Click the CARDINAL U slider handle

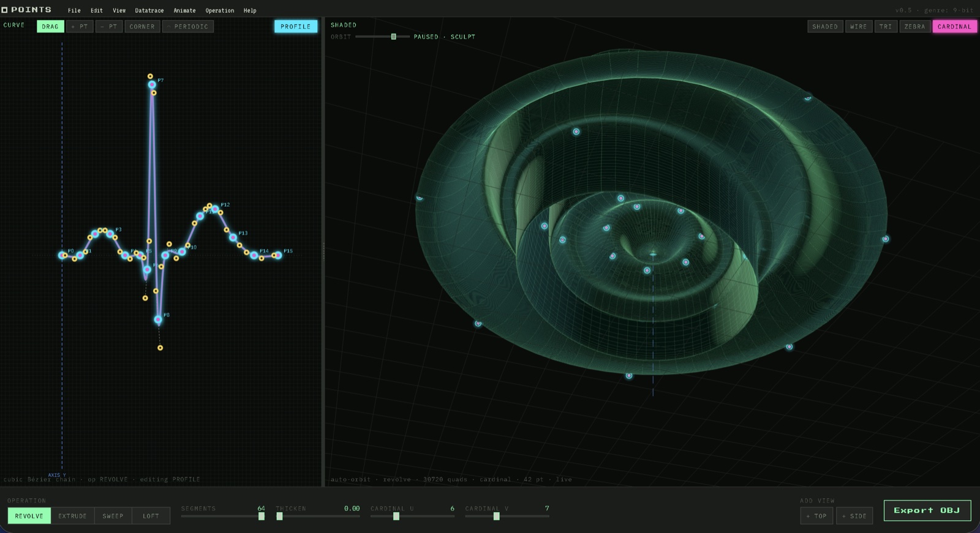tap(396, 516)
